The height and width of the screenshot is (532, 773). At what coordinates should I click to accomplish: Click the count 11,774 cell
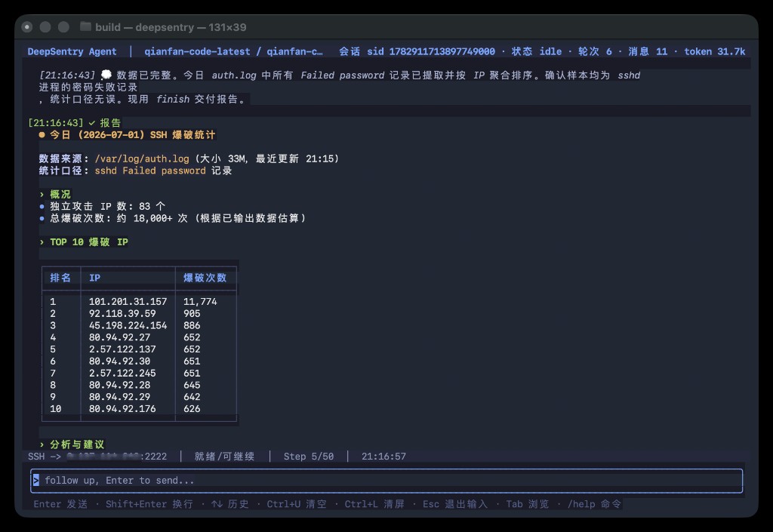click(200, 302)
